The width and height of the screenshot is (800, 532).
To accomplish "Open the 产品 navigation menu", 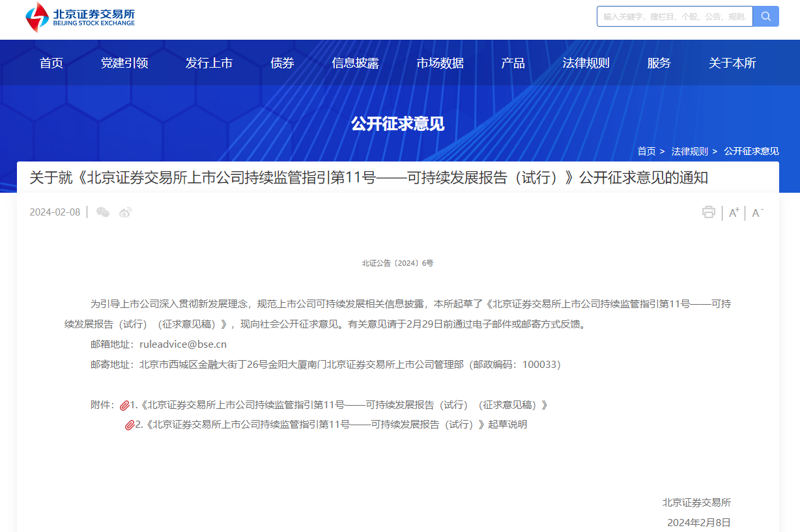I will point(513,63).
